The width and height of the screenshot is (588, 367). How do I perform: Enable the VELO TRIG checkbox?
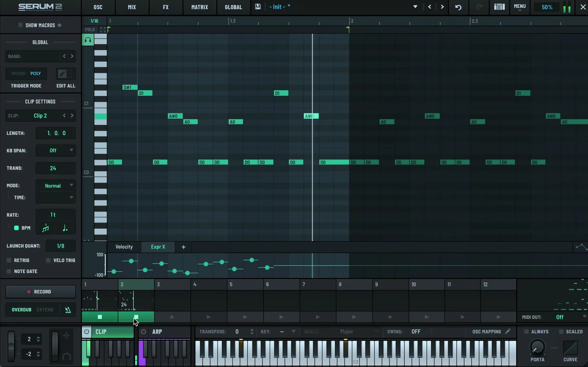pyautogui.click(x=48, y=260)
